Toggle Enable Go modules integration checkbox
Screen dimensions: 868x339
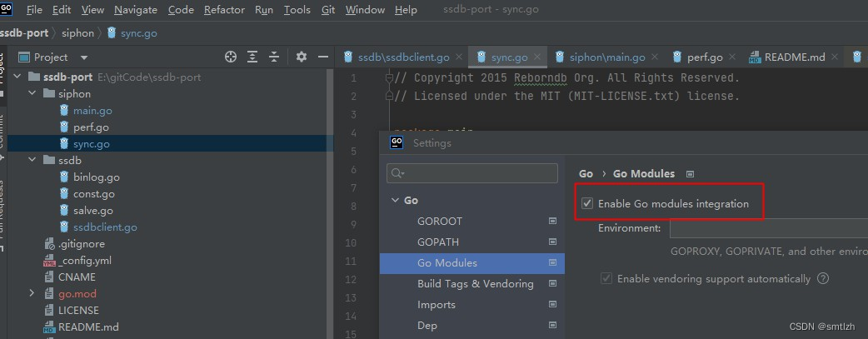(x=587, y=204)
